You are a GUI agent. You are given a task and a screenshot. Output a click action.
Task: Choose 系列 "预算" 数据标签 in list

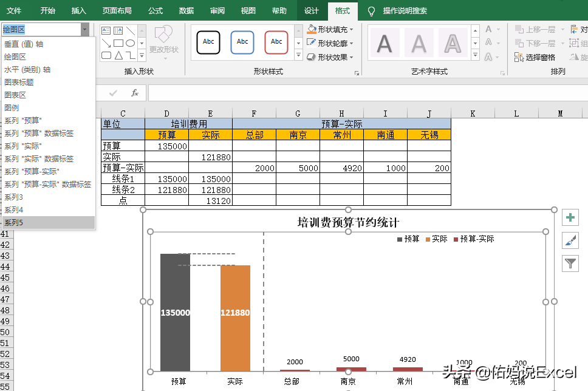(x=49, y=133)
